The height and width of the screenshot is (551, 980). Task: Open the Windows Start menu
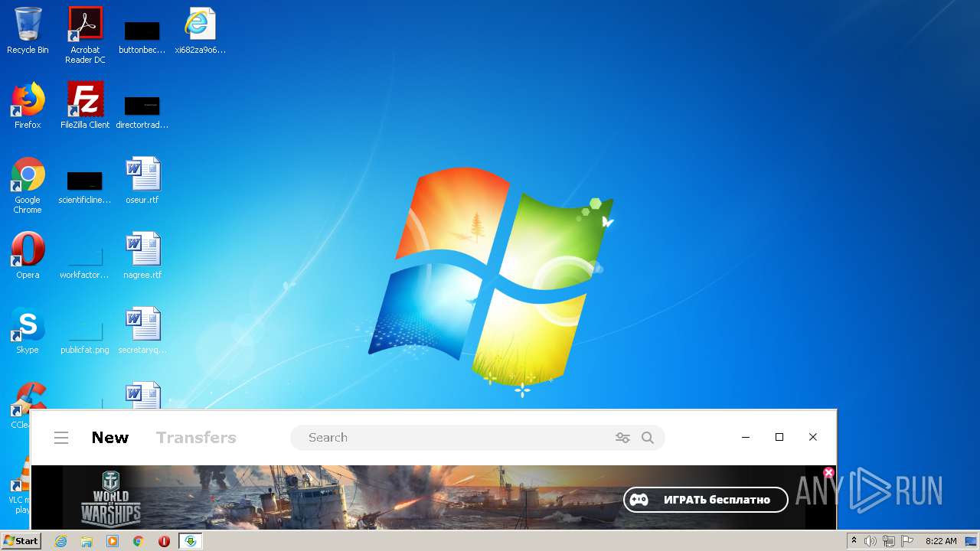[21, 541]
